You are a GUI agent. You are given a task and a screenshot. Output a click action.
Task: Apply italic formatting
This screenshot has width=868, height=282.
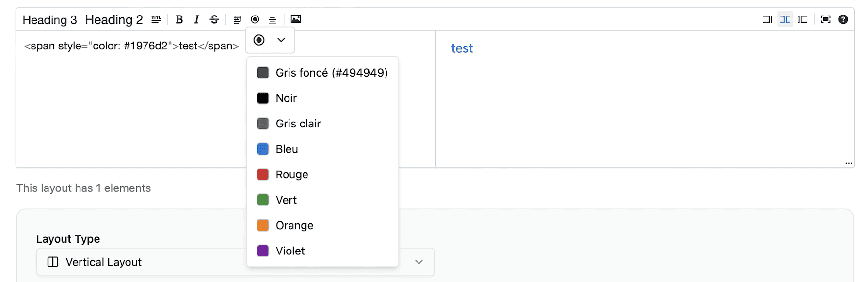click(196, 19)
